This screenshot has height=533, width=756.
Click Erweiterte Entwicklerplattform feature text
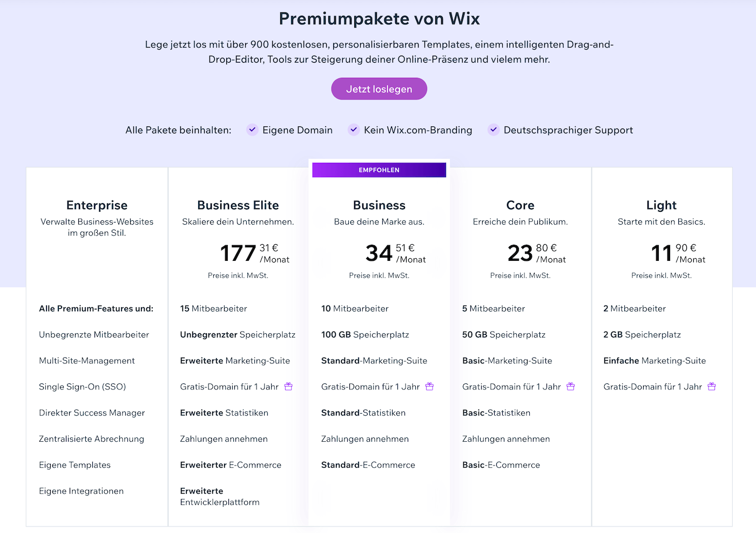point(220,496)
